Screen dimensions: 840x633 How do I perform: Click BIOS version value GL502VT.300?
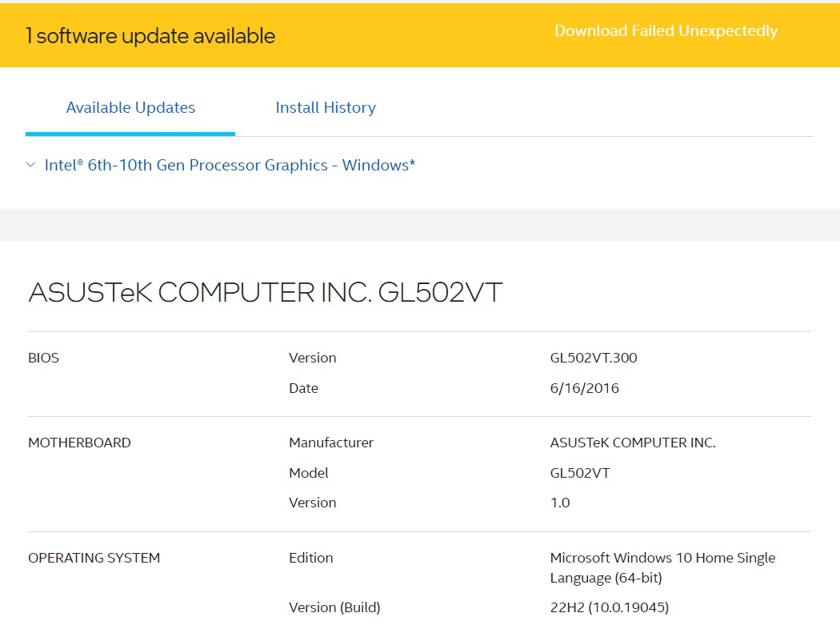coord(594,359)
